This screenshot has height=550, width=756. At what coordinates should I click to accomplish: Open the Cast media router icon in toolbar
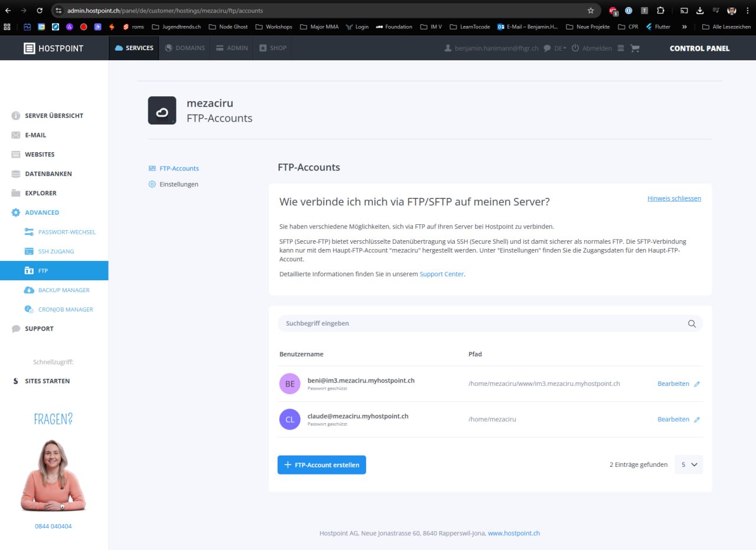pyautogui.click(x=684, y=11)
